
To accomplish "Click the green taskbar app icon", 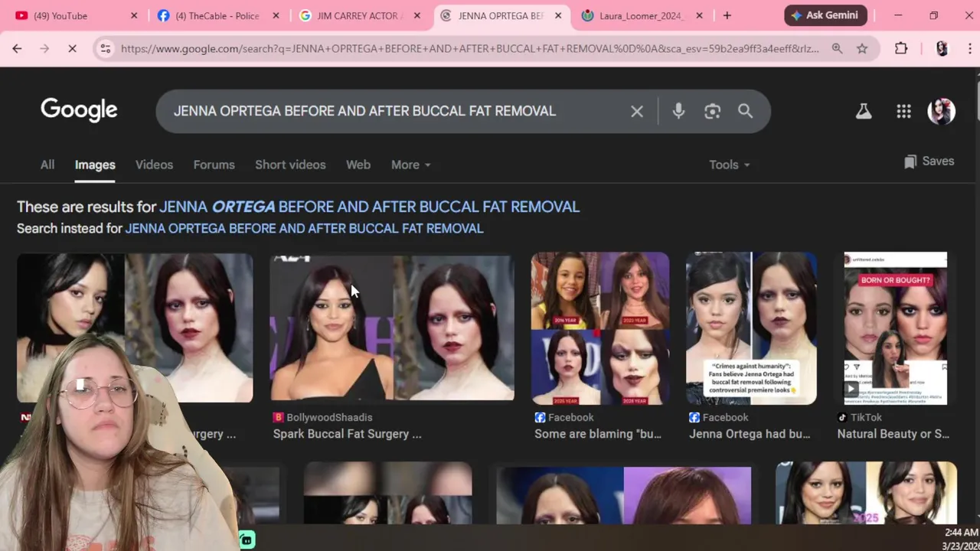I will tap(247, 540).
